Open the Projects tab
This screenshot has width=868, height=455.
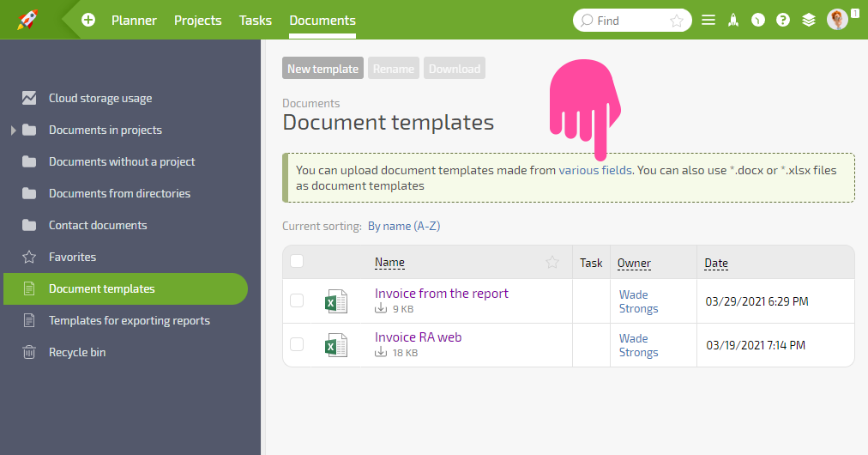197,21
